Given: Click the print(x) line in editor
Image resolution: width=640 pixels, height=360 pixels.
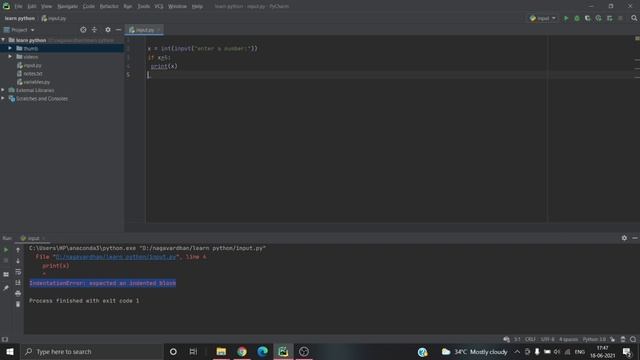Looking at the screenshot, I should point(164,66).
